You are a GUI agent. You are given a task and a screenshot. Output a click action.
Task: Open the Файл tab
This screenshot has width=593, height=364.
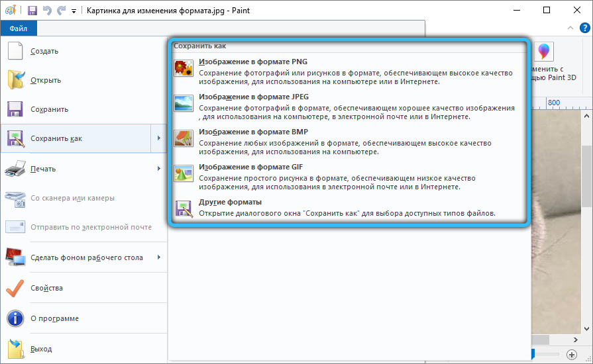coord(19,28)
